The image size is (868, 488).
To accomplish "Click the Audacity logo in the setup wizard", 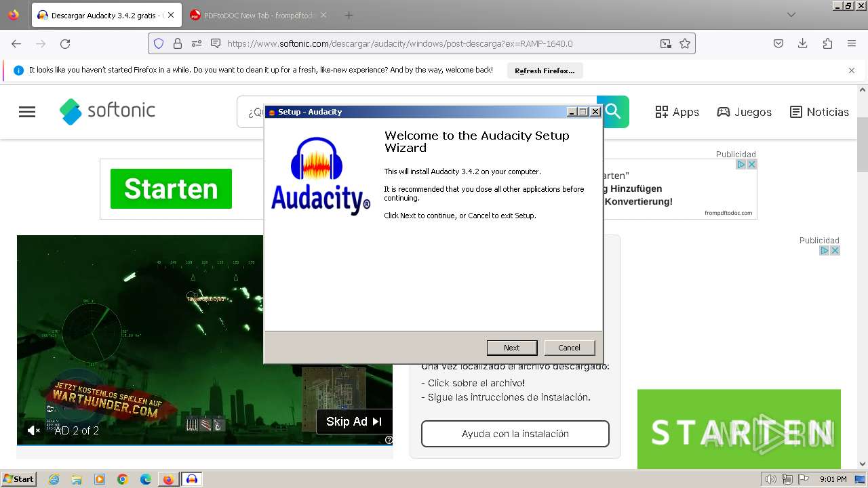I will click(321, 176).
